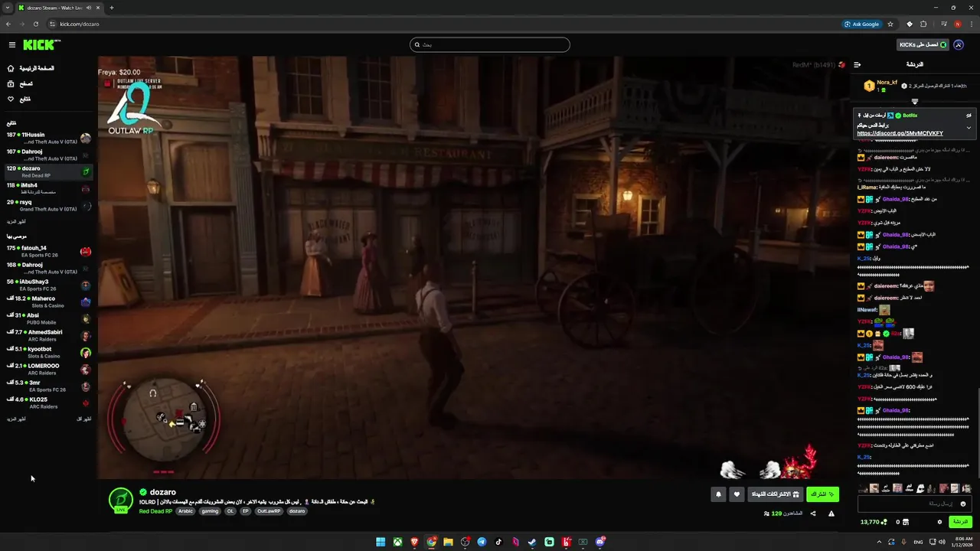Screen dimensions: 980x551
Task: Click the Gift Subscriptions button
Action: tap(775, 494)
